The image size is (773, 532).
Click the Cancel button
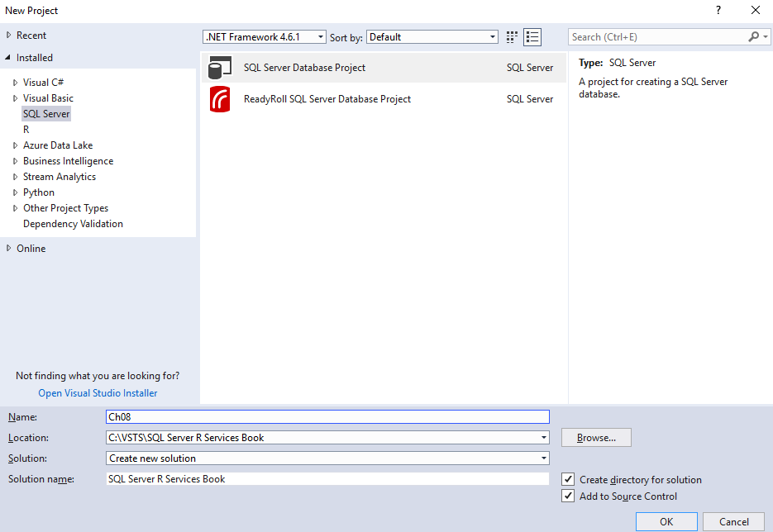click(x=733, y=521)
